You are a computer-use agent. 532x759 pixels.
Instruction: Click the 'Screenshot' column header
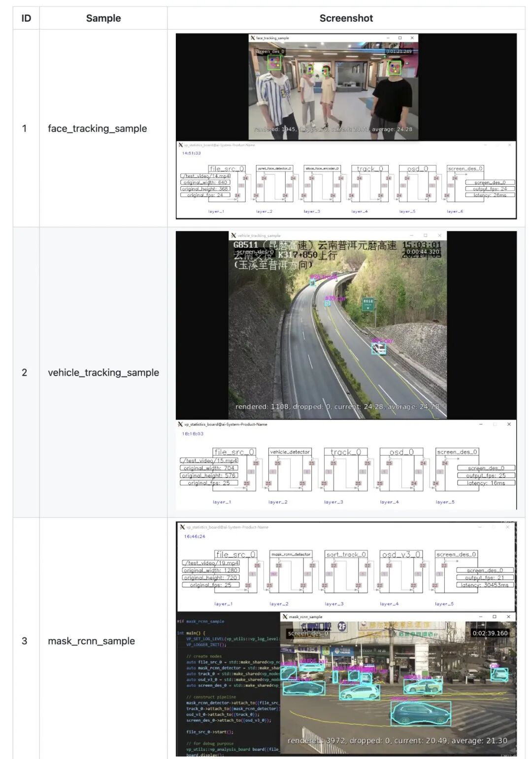click(x=346, y=18)
